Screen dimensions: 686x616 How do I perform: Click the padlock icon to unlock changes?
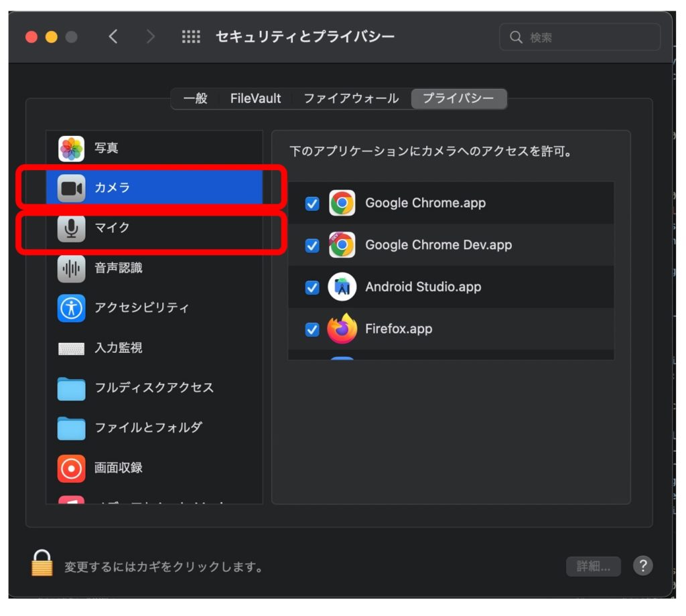coord(42,563)
